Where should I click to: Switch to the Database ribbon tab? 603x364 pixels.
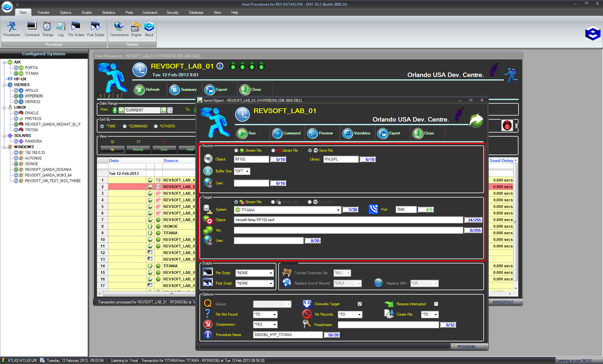[x=196, y=13]
